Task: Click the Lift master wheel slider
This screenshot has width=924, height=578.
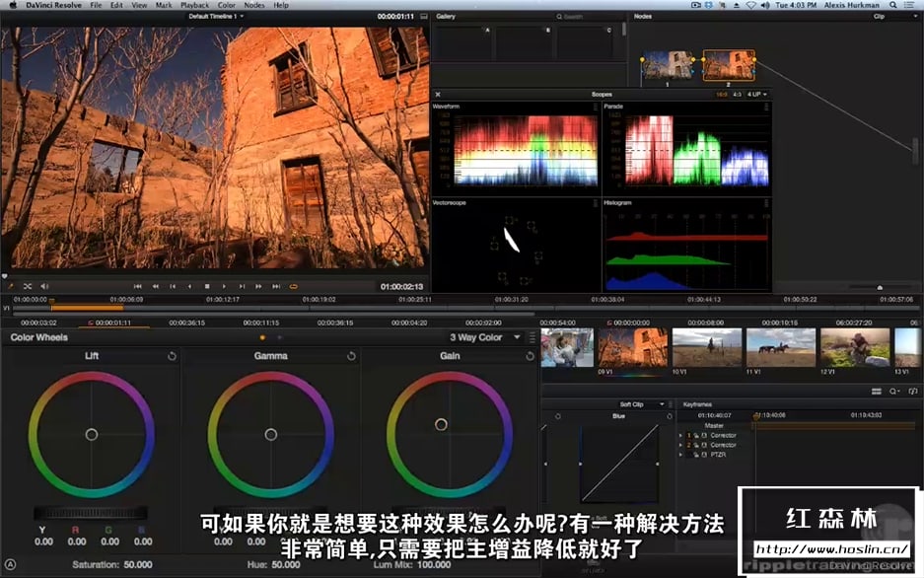Action: 91,513
